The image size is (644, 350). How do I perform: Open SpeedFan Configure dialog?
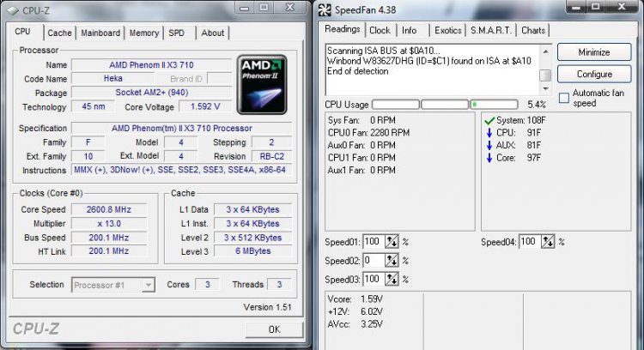pos(594,74)
